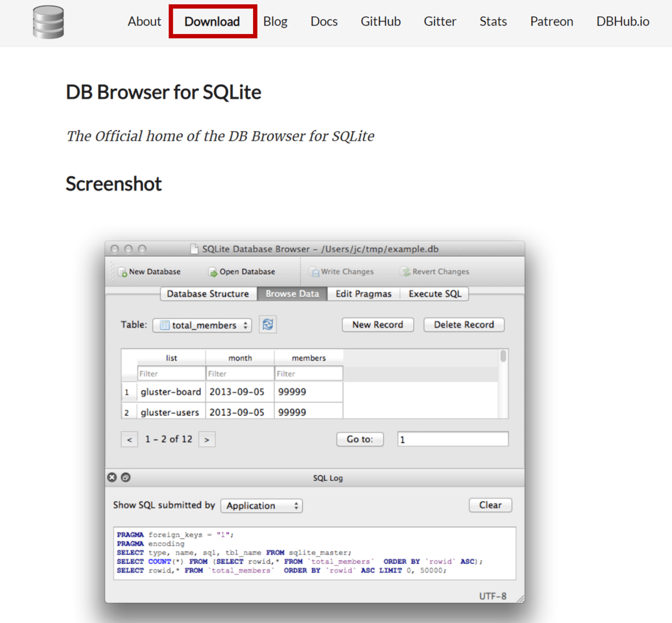
Task: Undock the SQL Log panel
Action: tap(125, 477)
